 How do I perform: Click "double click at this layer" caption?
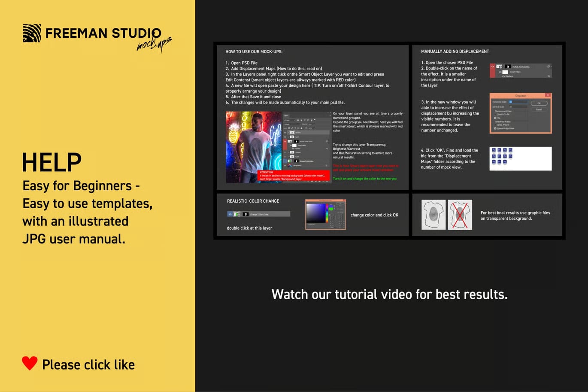[x=249, y=228]
